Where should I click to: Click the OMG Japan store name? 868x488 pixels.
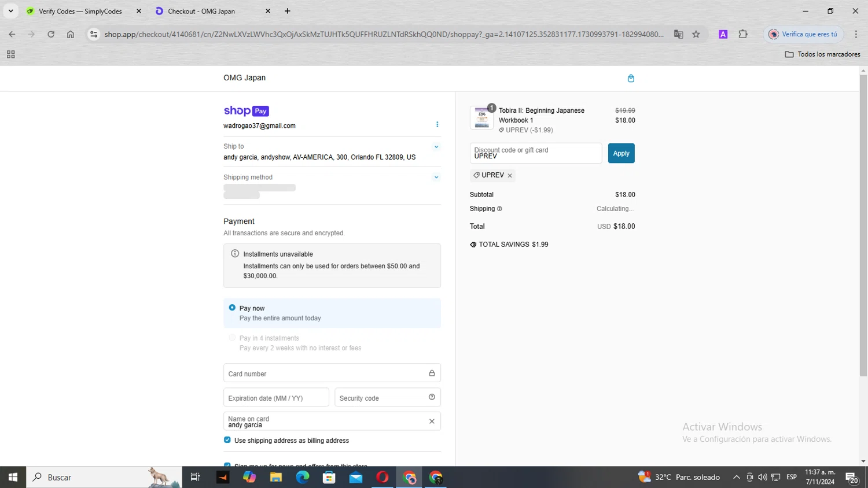click(245, 77)
